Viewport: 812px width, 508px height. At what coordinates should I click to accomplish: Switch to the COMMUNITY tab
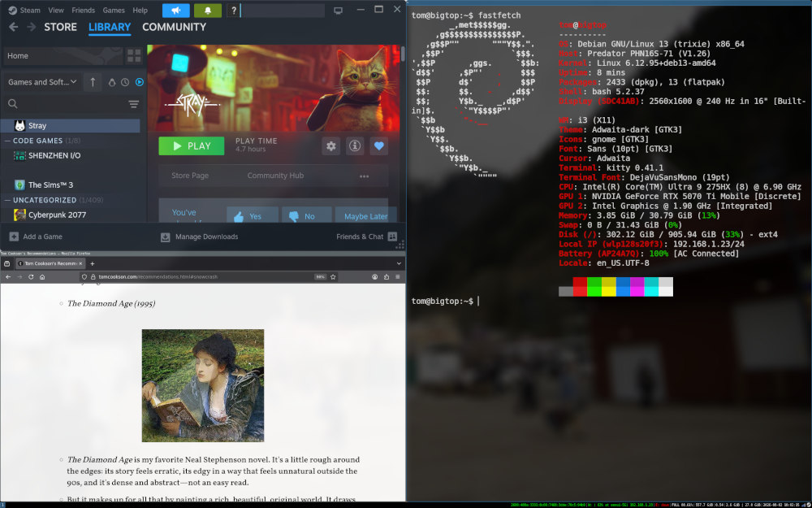tap(174, 27)
